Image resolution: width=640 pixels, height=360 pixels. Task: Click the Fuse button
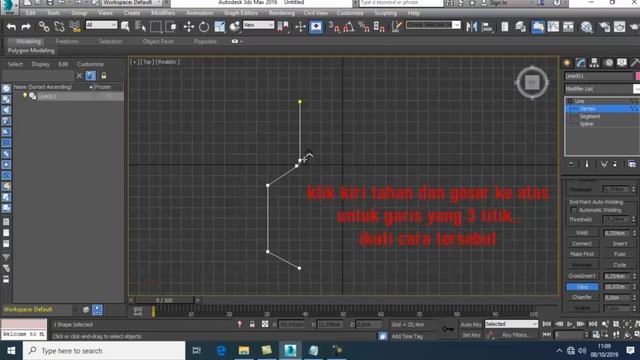(x=620, y=254)
